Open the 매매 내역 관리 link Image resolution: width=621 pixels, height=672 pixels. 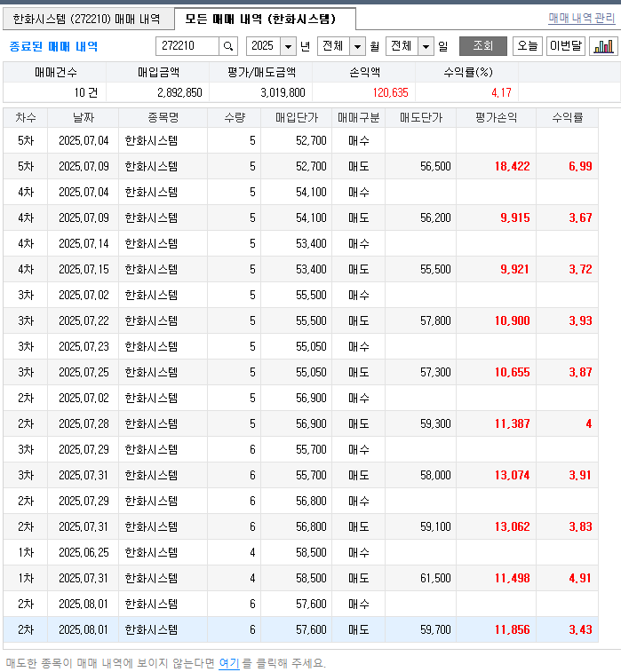tap(582, 18)
